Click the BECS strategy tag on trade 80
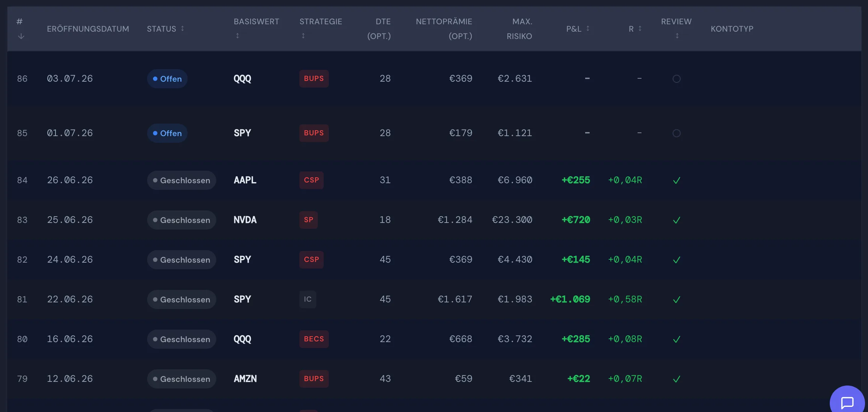This screenshot has height=412, width=868. pos(314,339)
